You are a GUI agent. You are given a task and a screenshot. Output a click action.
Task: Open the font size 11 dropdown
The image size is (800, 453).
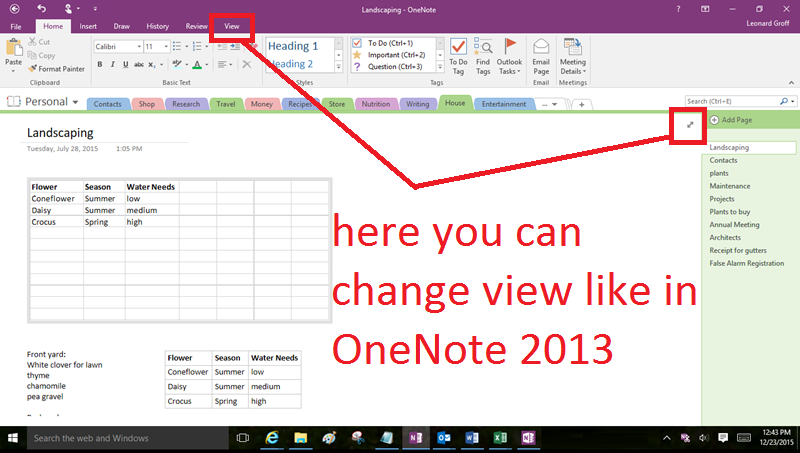(x=166, y=46)
